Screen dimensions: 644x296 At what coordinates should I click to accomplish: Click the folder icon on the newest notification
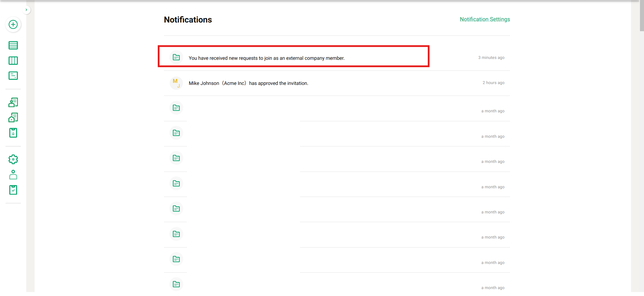[x=176, y=57]
